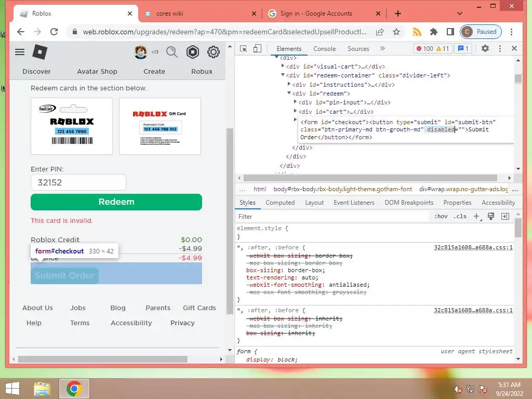The height and width of the screenshot is (399, 532).
Task: Bookmark this page with star
Action: point(396,32)
